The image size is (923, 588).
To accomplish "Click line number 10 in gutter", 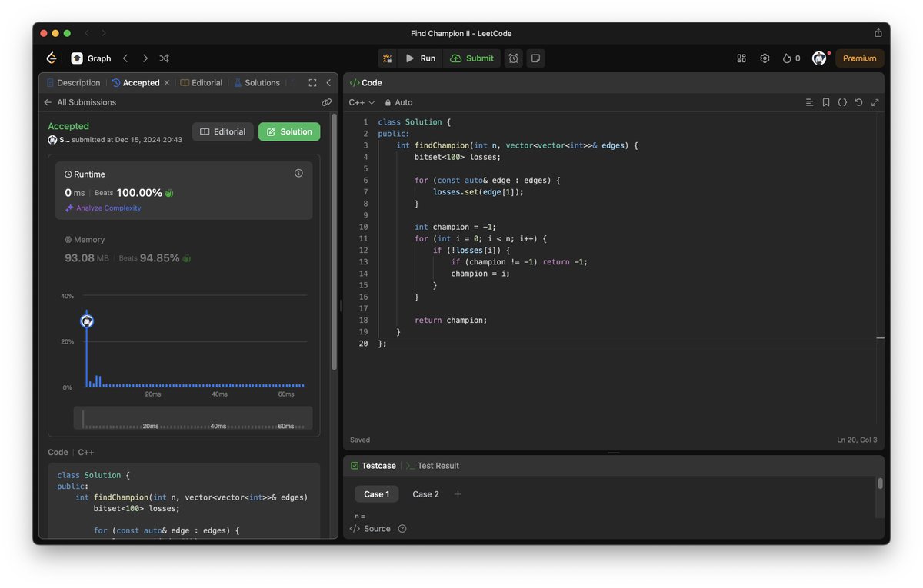I will 363,227.
